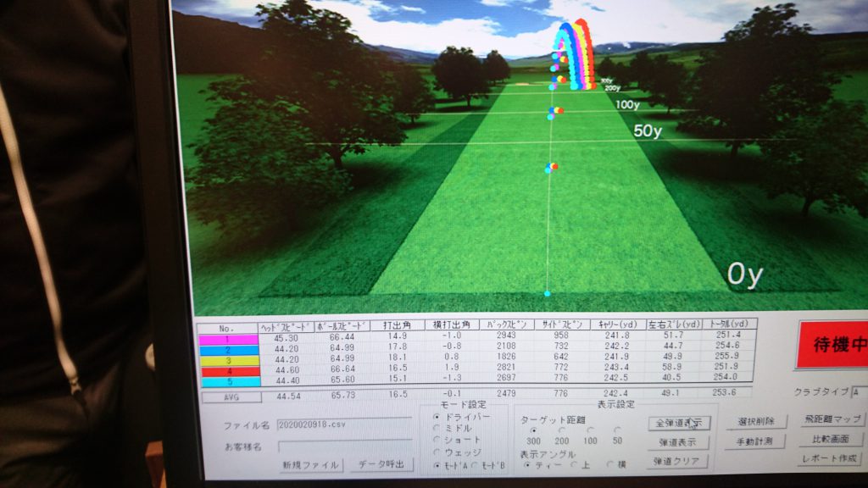Select the ミドル mode radio button
This screenshot has height=488, width=868.
(x=437, y=428)
